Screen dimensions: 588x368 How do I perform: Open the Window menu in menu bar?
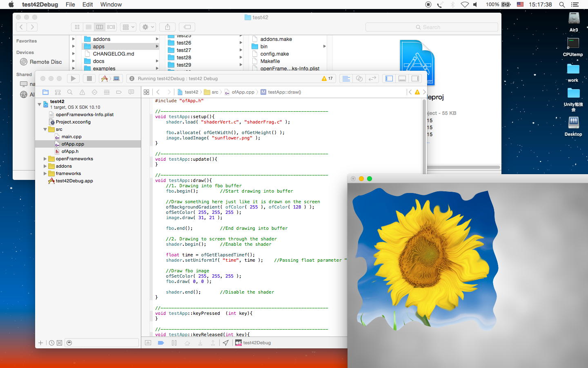[x=111, y=4]
